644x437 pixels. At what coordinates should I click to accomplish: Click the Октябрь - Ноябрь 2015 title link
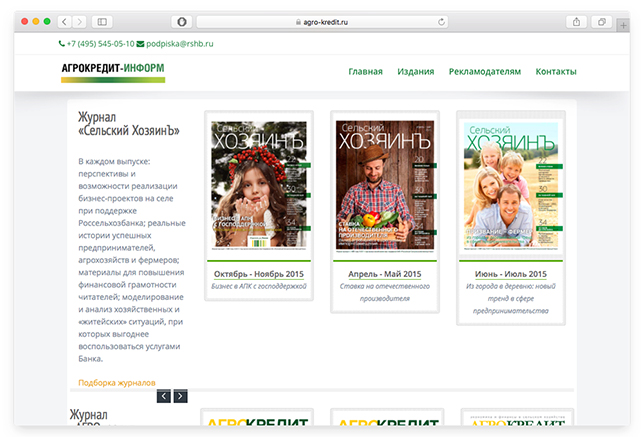(x=259, y=274)
